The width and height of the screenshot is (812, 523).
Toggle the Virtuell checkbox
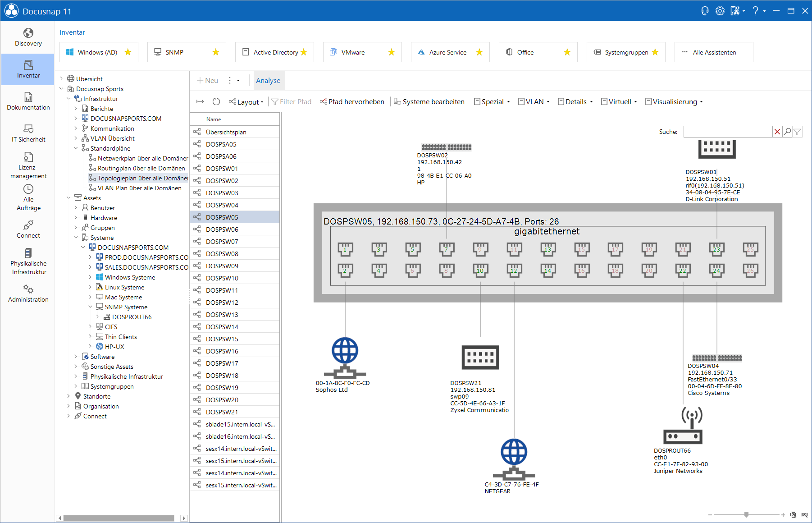tap(604, 102)
